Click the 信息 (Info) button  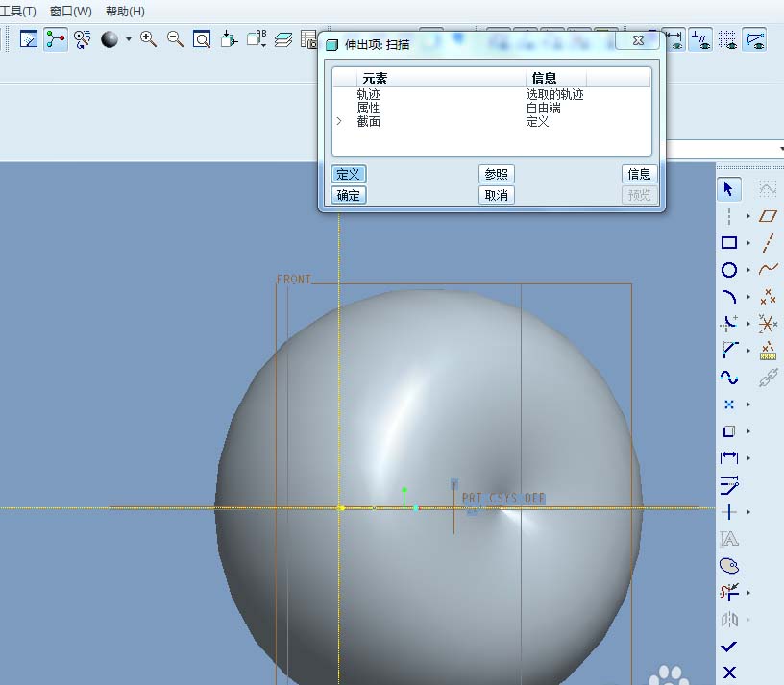tap(639, 174)
